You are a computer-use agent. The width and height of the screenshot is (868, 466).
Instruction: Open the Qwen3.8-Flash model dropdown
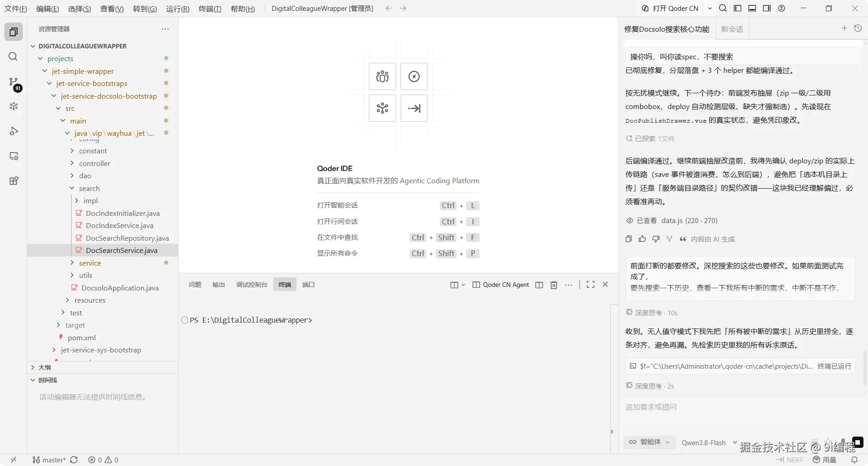click(709, 442)
